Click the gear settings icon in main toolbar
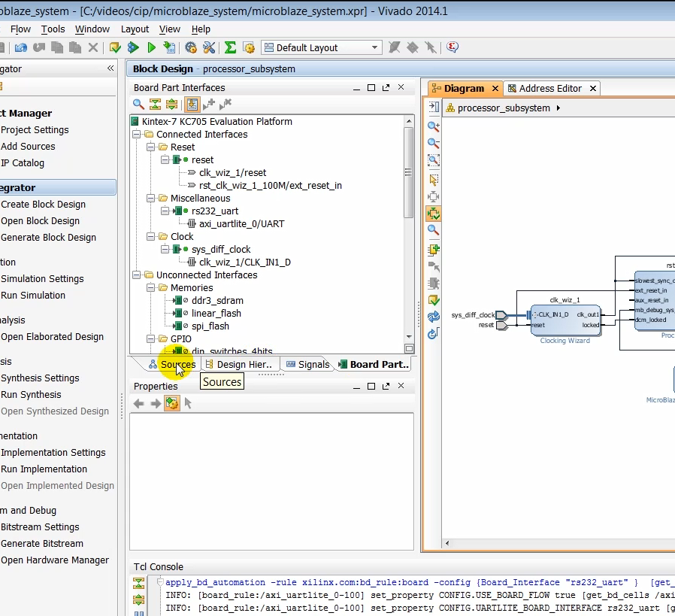Screen dimensions: 675x616 [x=191, y=47]
